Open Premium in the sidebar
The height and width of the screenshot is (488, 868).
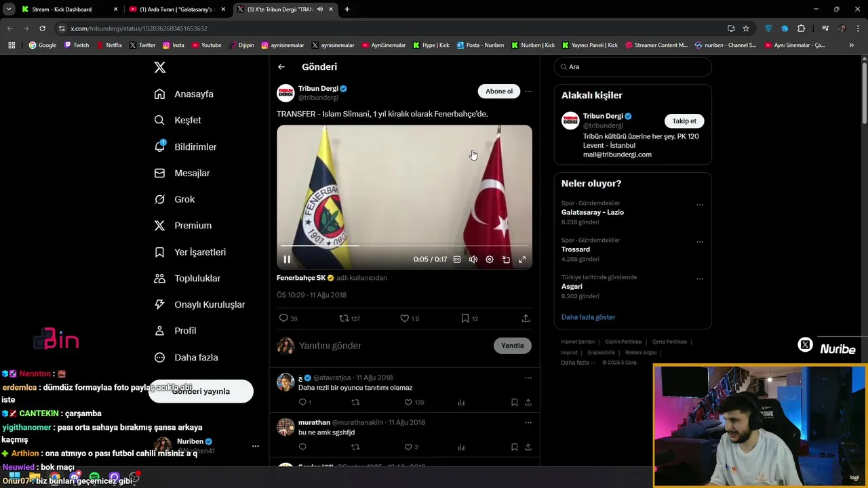(x=182, y=225)
